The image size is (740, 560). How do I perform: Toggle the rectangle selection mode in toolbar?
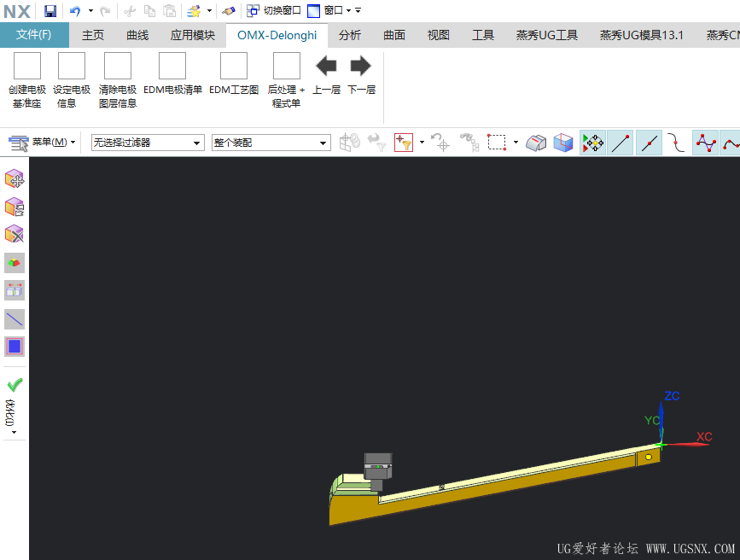[x=496, y=143]
